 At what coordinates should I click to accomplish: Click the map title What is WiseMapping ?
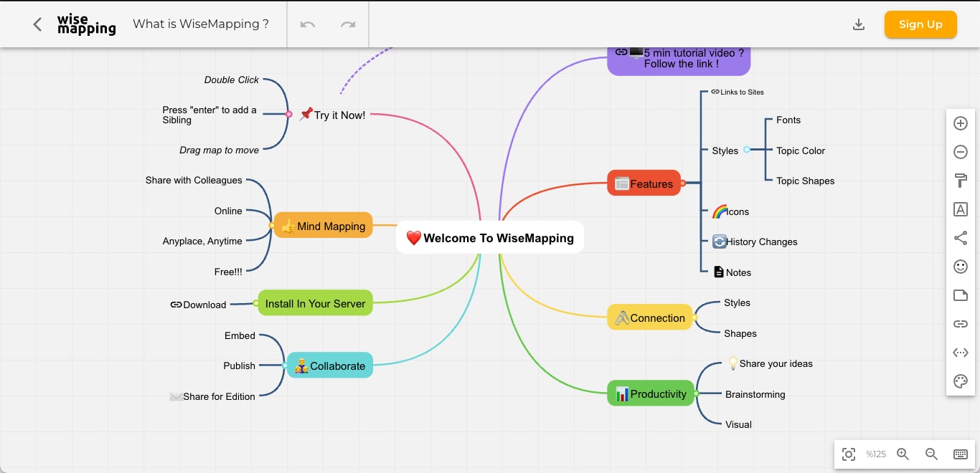pyautogui.click(x=201, y=24)
